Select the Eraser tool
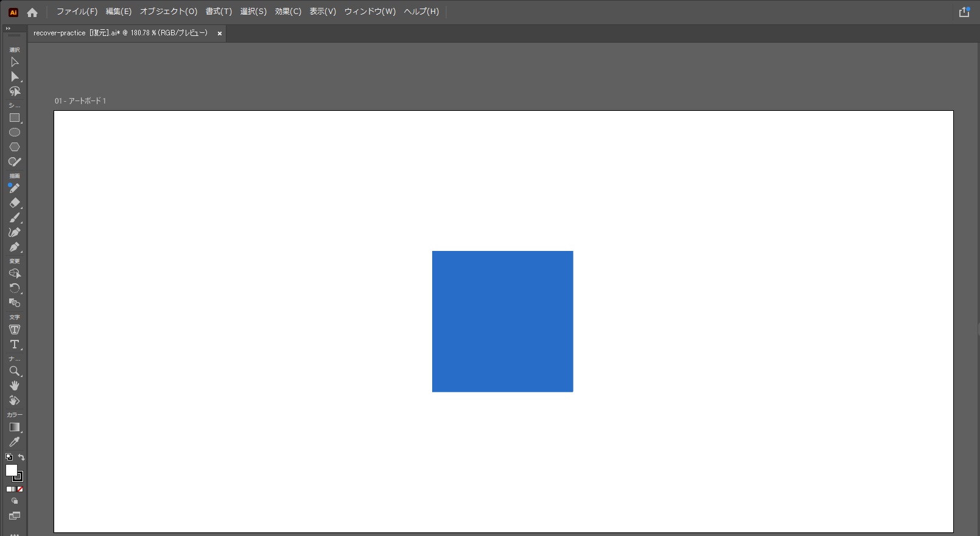Image resolution: width=980 pixels, height=536 pixels. [15, 203]
